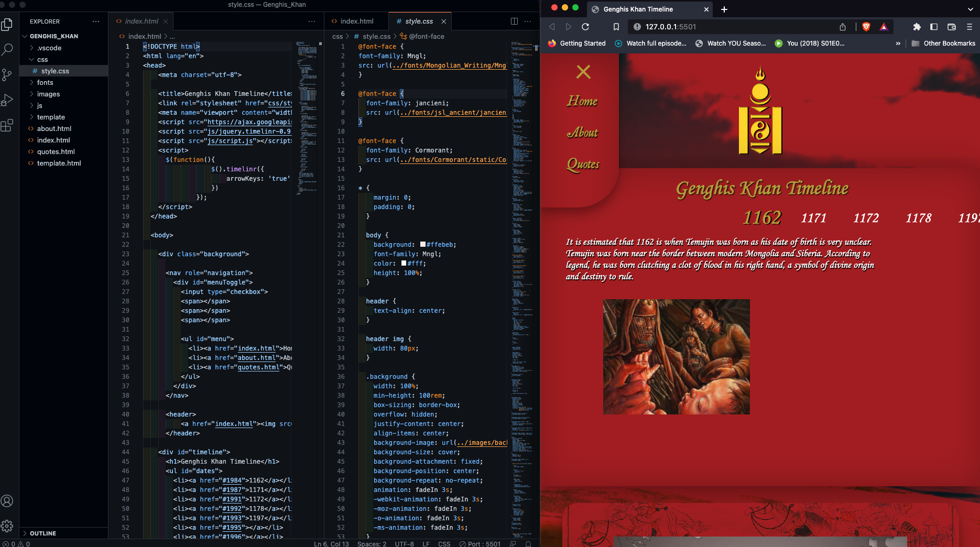Collapse the css folder
This screenshot has width=980, height=547.
tap(42, 59)
